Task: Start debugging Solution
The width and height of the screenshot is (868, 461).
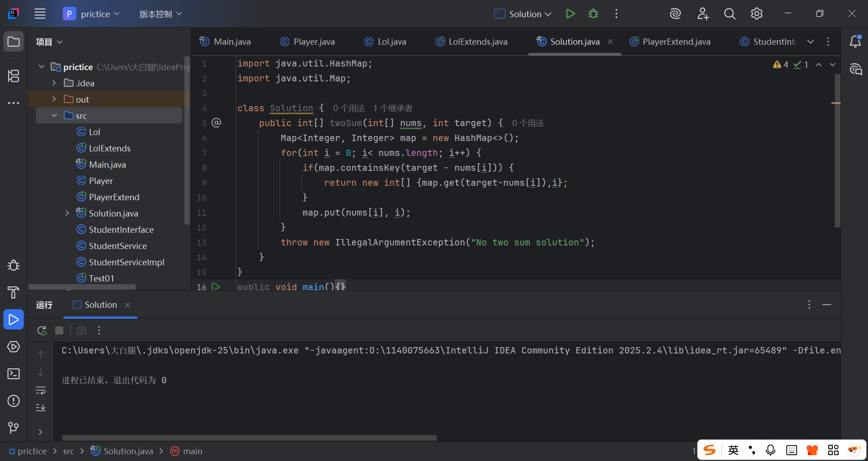Action: [593, 14]
